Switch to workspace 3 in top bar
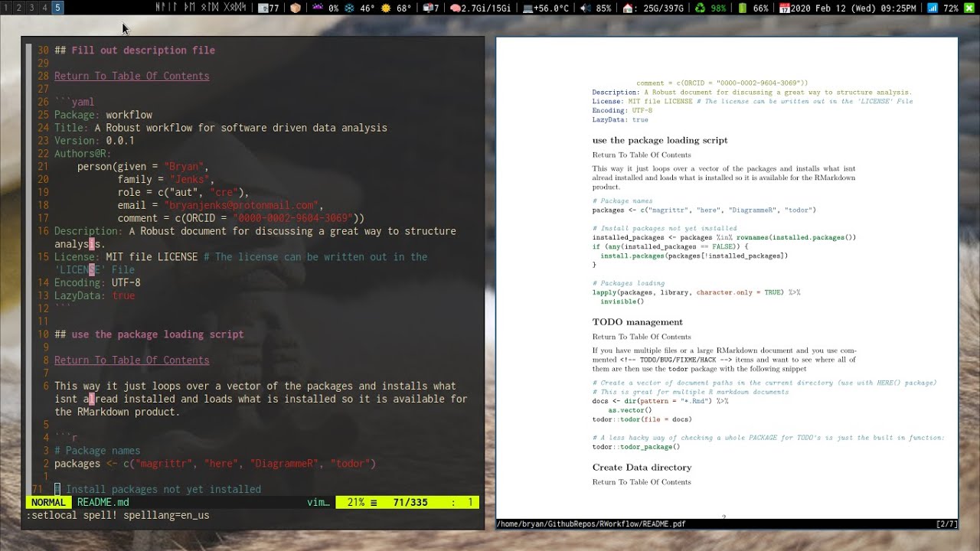 (31, 8)
